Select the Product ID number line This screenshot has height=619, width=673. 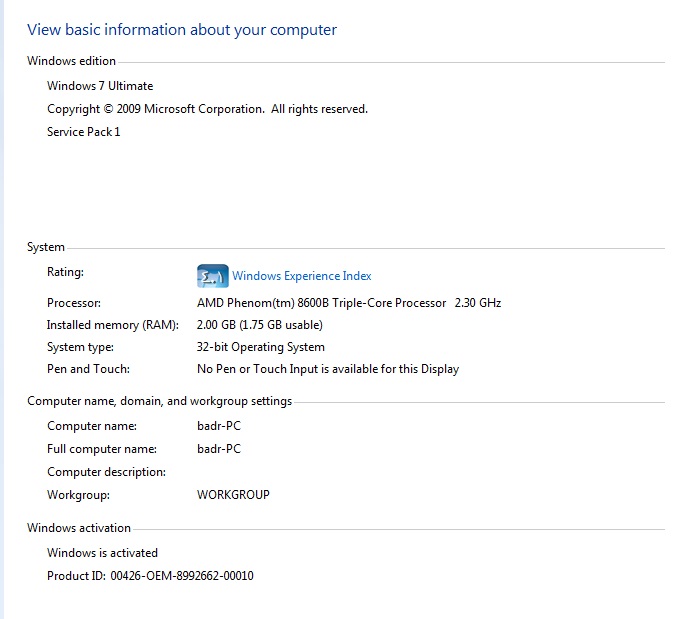(x=150, y=576)
